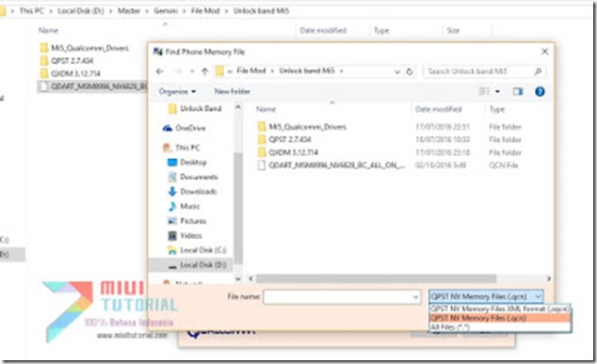Click File Mod in Explorer breadcrumb
597x364 pixels.
coord(205,10)
